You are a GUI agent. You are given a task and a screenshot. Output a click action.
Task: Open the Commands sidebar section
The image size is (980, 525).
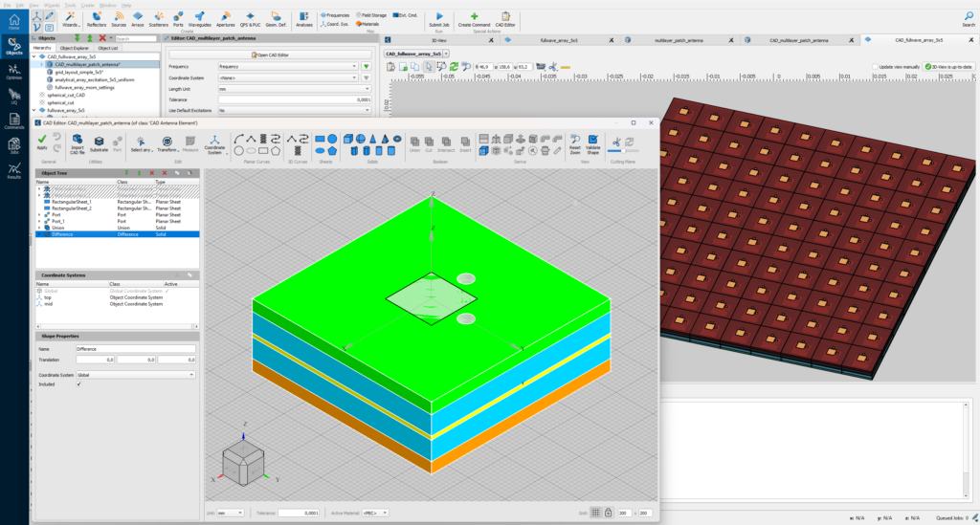coord(13,121)
